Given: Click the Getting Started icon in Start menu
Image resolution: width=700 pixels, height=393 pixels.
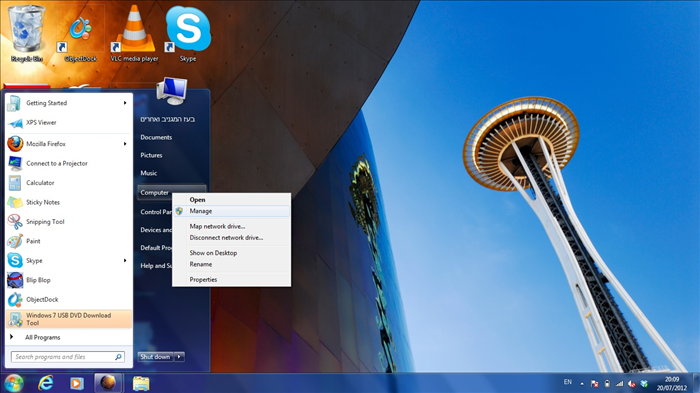Looking at the screenshot, I should click(14, 103).
